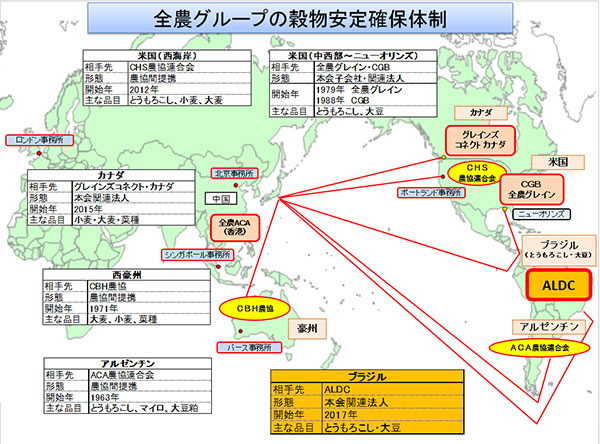
Task: Click the title 全農グループの穀物安定確保体制
Action: coord(300,18)
